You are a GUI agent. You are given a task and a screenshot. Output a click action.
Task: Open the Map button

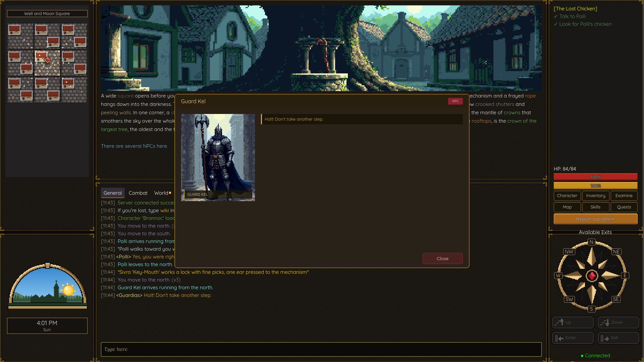(x=567, y=207)
